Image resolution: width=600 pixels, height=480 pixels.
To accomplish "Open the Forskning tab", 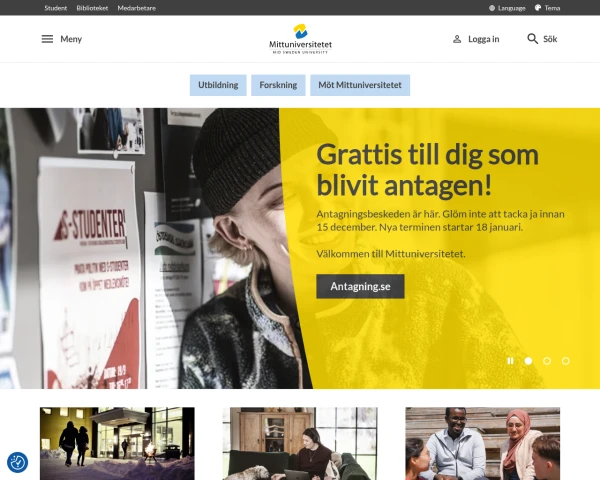I will 278,85.
